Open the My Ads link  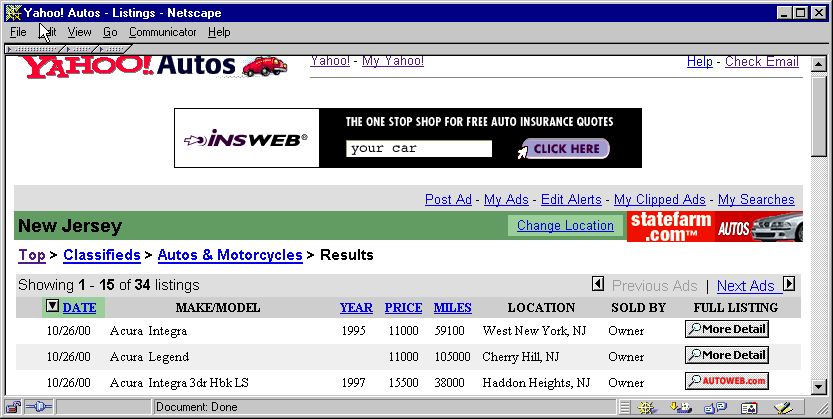tap(506, 200)
